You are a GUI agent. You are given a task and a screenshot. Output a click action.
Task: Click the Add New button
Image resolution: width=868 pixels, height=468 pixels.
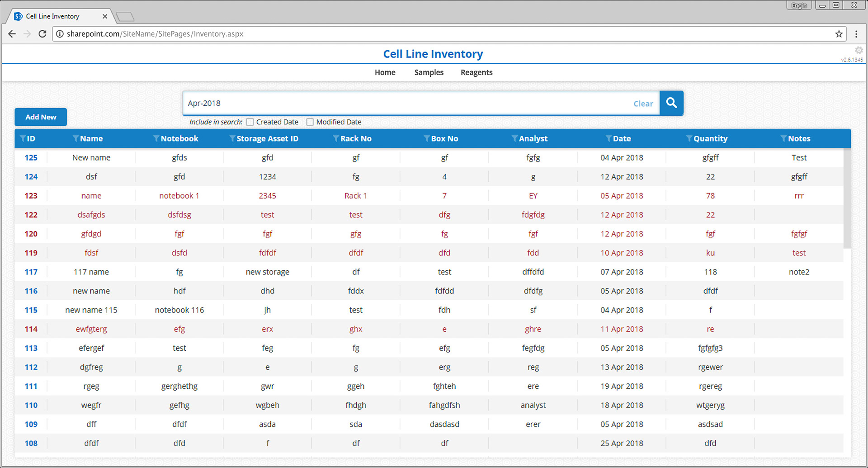(x=41, y=117)
